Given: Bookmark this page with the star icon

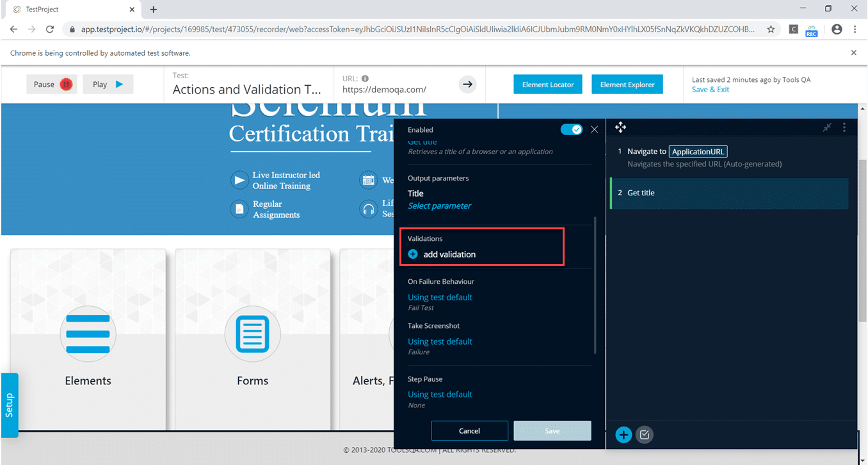Looking at the screenshot, I should (x=771, y=29).
